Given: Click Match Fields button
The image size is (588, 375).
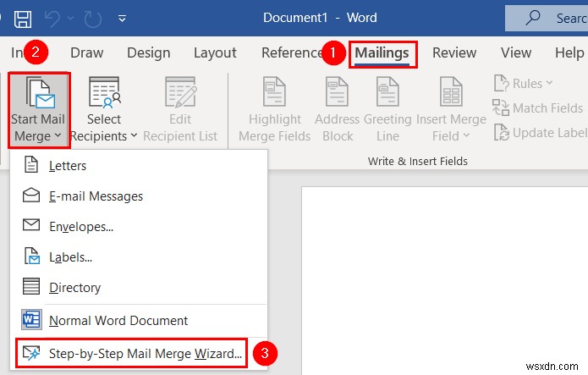Looking at the screenshot, I should point(538,108).
